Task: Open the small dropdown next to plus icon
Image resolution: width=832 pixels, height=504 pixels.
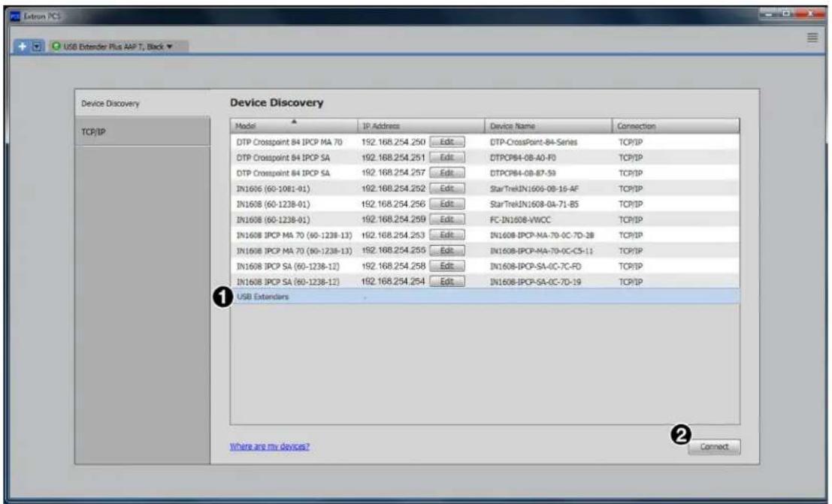Action: tap(37, 47)
